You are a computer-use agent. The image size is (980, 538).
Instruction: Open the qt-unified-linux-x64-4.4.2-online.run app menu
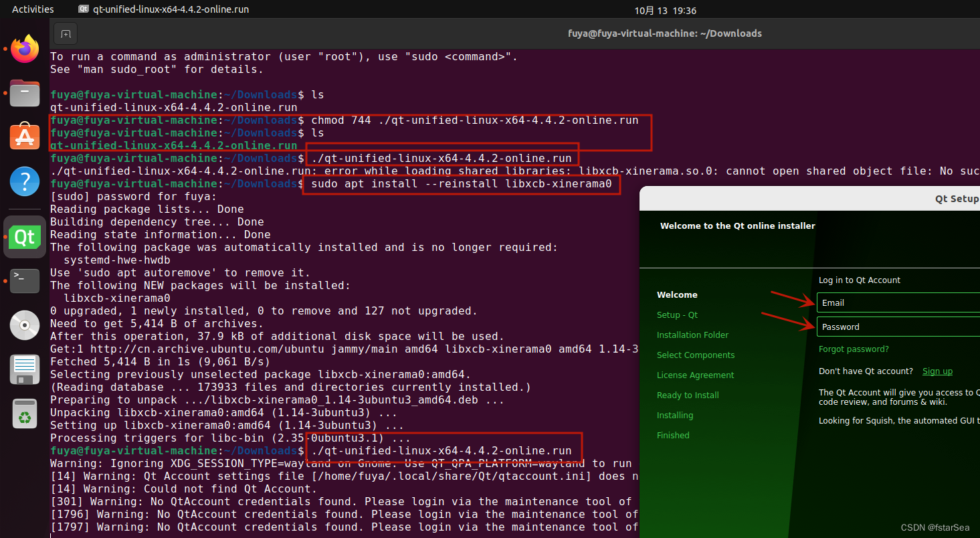pyautogui.click(x=163, y=9)
